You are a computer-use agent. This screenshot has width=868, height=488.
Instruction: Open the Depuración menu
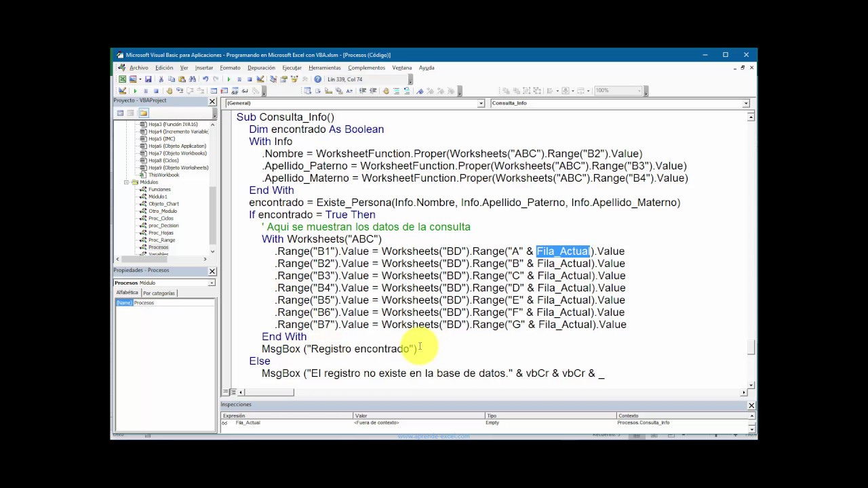[261, 68]
